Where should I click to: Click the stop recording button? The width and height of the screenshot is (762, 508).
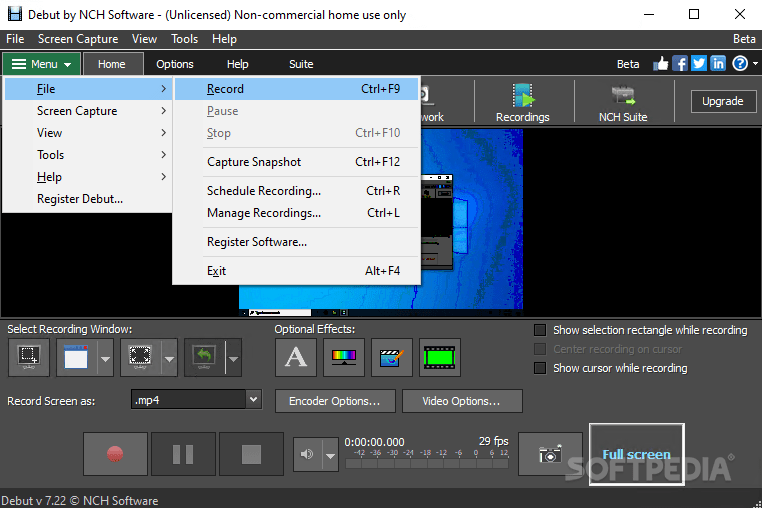pos(251,454)
